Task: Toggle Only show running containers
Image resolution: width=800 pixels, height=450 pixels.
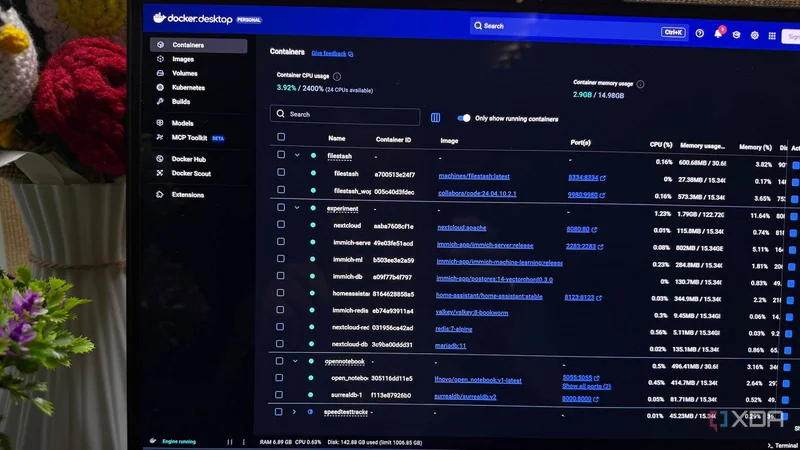Action: (463, 118)
